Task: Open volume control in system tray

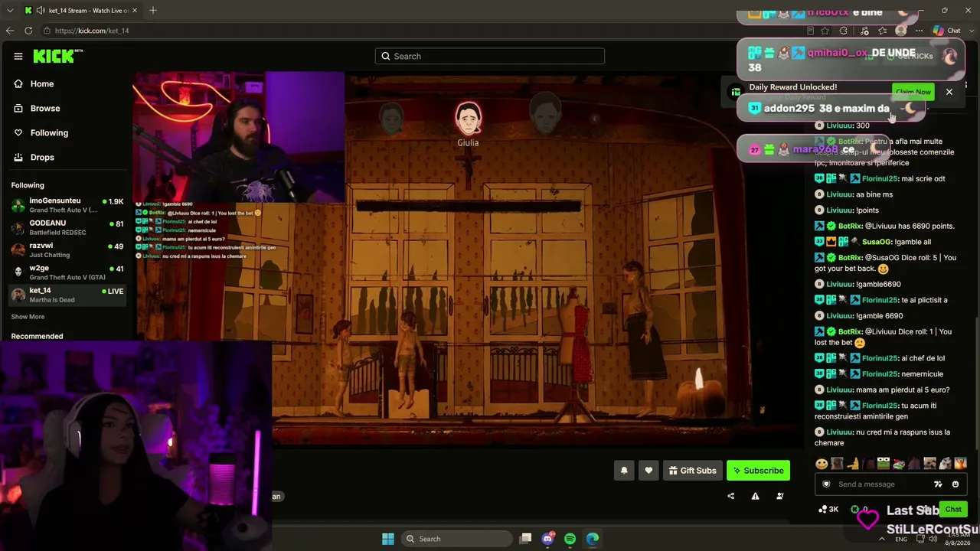Action: (933, 539)
